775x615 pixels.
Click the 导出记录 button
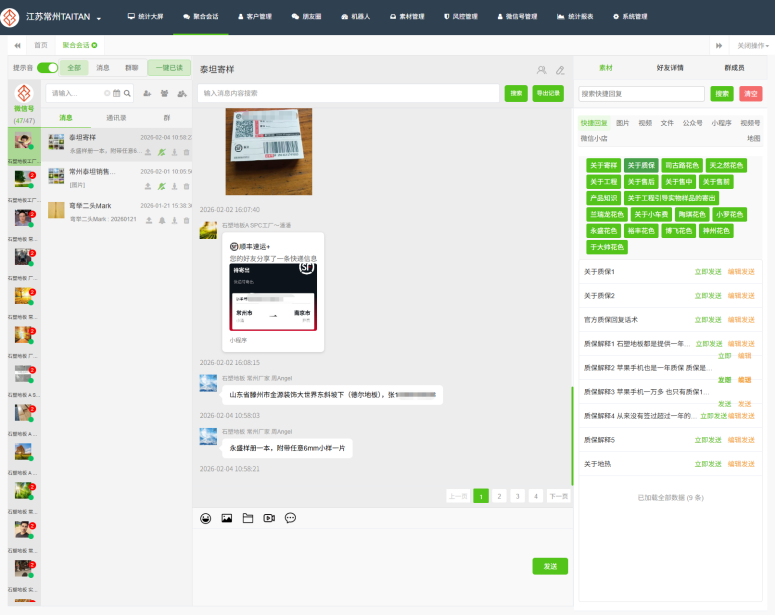click(x=548, y=93)
